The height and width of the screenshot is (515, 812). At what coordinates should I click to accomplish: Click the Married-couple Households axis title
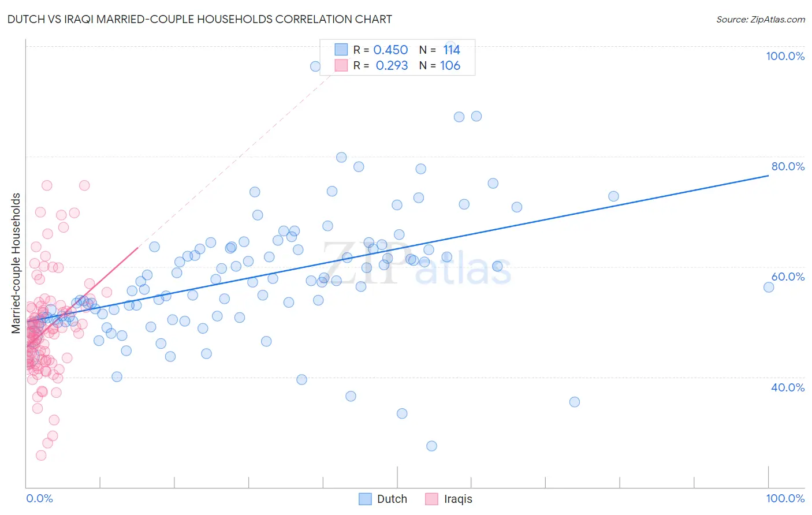click(x=16, y=263)
